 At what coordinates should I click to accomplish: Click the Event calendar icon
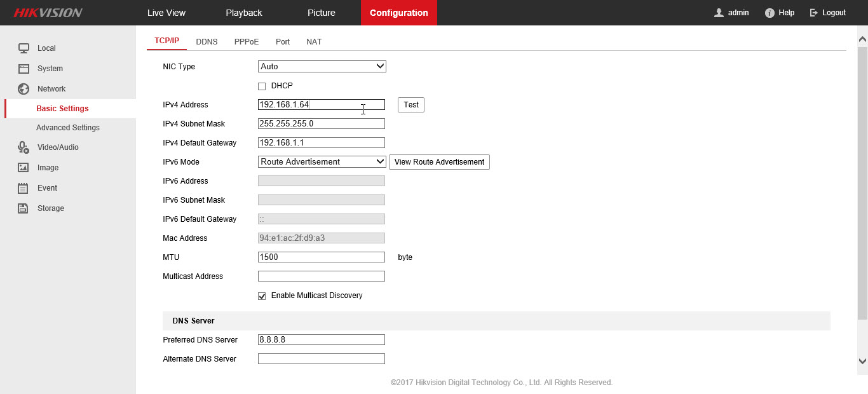[x=24, y=188]
